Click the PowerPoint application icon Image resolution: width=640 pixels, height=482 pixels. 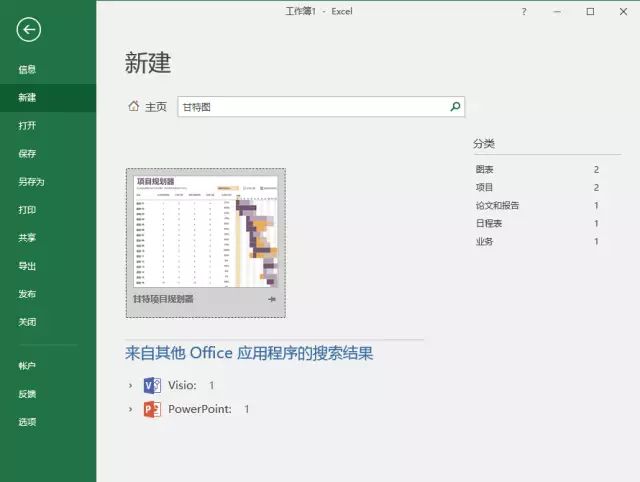[x=152, y=409]
